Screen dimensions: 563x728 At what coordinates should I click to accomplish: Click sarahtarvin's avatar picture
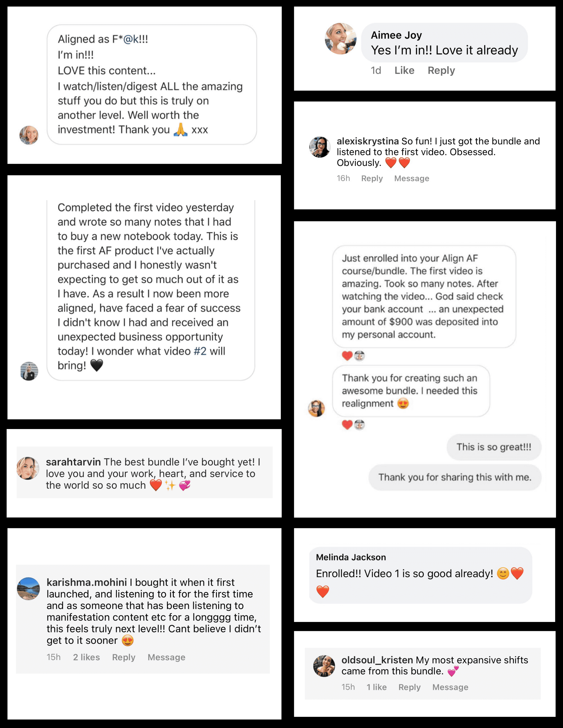point(28,468)
